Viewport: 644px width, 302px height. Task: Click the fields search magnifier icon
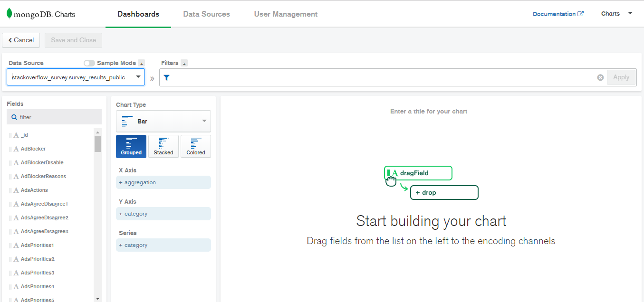pos(14,117)
